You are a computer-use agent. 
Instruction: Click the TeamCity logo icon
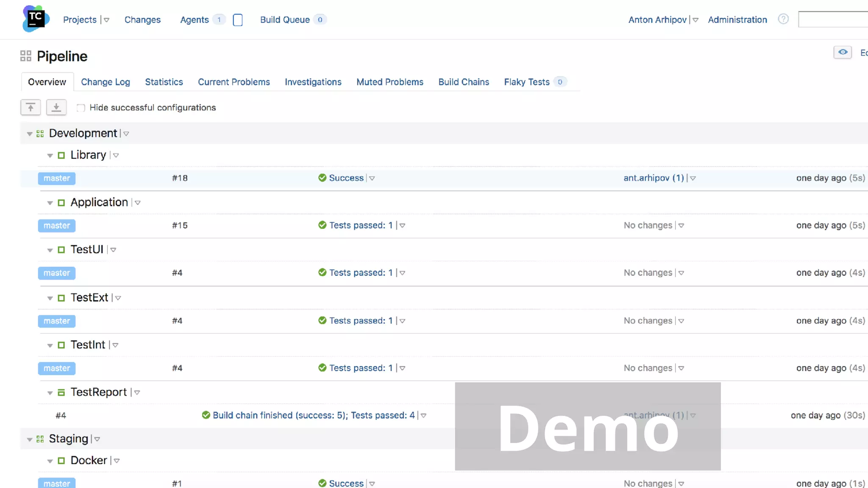click(x=36, y=19)
